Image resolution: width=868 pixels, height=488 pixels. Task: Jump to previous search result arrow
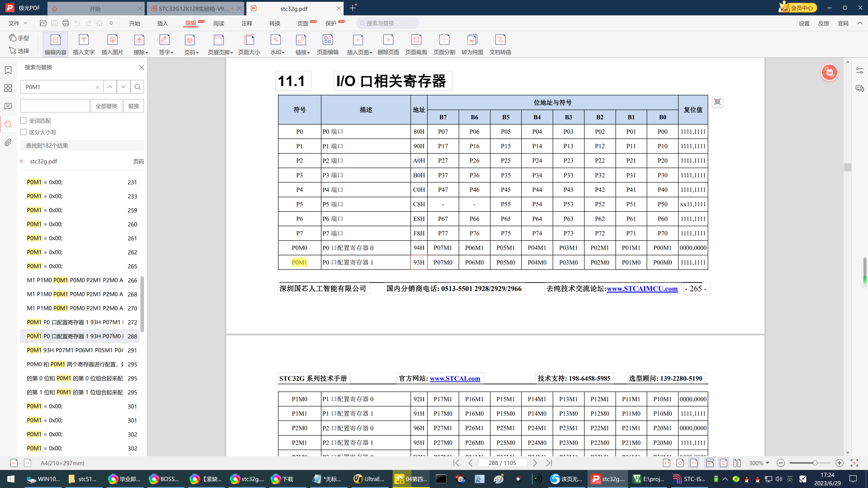click(110, 87)
